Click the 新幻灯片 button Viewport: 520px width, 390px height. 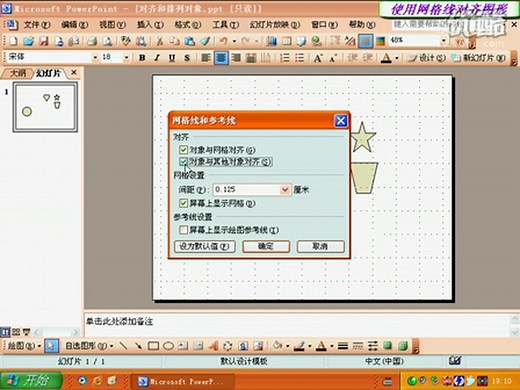coord(479,58)
